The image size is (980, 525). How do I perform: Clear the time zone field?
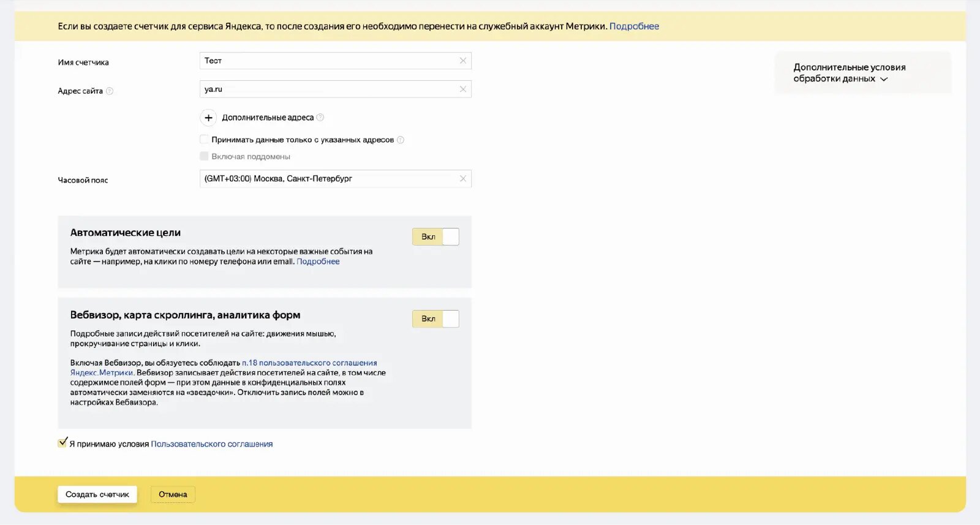tap(462, 179)
